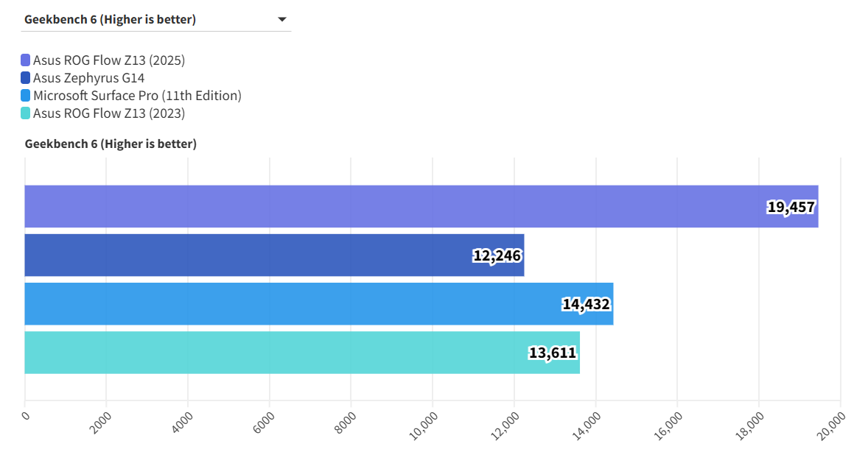
Task: Click the 13,611 score value label
Action: click(x=552, y=353)
